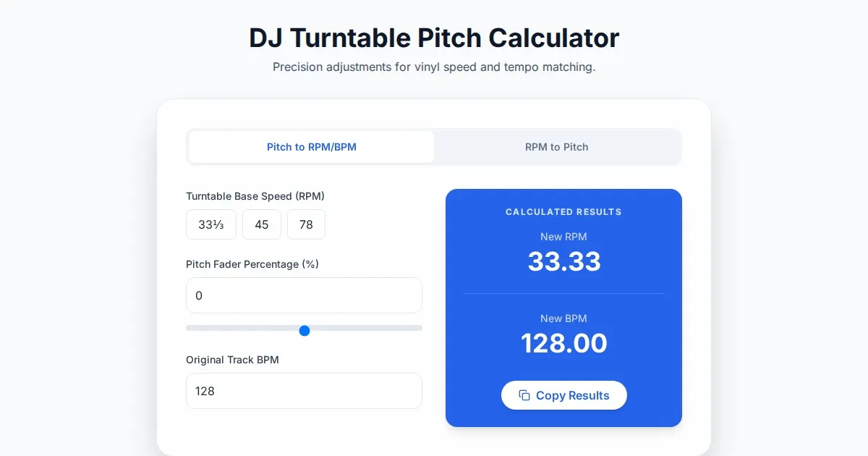Click the Pitch Fader Percentage input field

click(304, 295)
